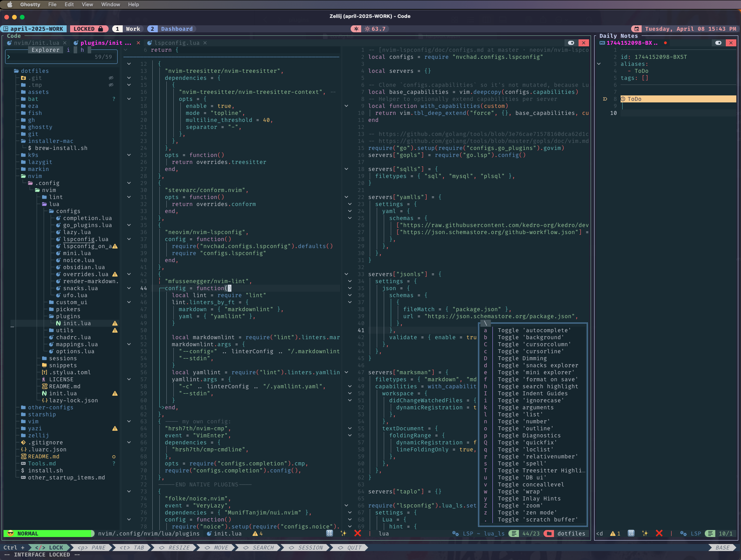741x560 pixels.
Task: Click the red folder icon beside dotfiles in statusline
Action: tap(549, 534)
